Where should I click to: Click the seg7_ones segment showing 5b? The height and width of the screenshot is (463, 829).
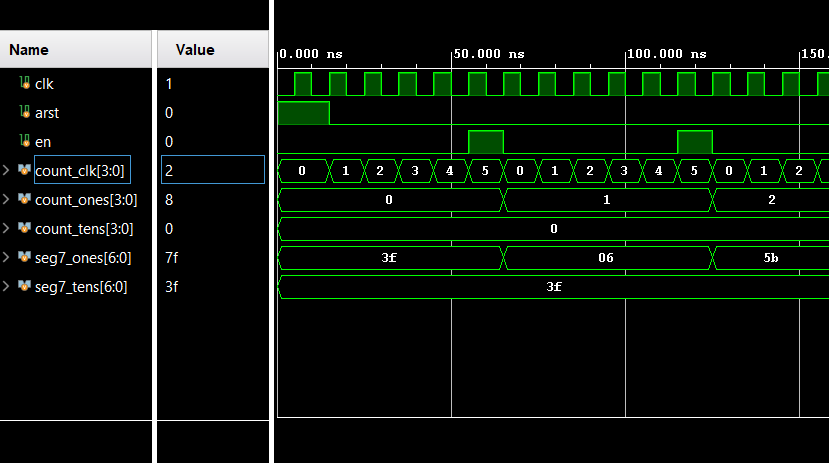click(x=771, y=258)
